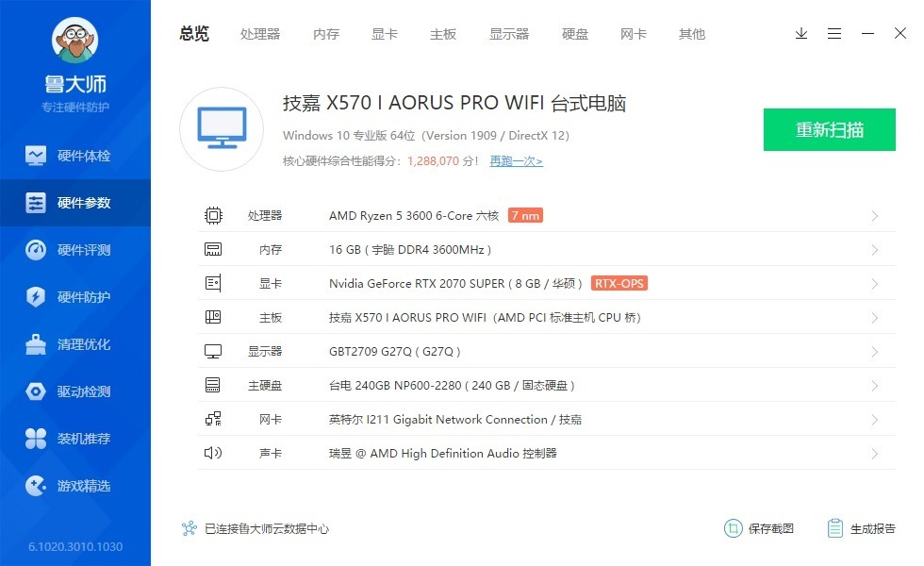The image size is (924, 566).
Task: Click the CPU chip icon for 处理器
Action: point(213,215)
